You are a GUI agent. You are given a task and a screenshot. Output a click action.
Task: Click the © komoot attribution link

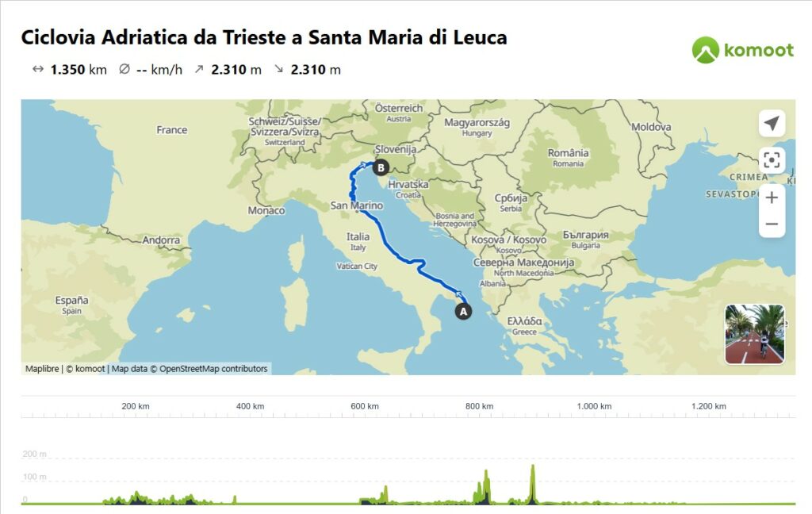click(x=86, y=369)
